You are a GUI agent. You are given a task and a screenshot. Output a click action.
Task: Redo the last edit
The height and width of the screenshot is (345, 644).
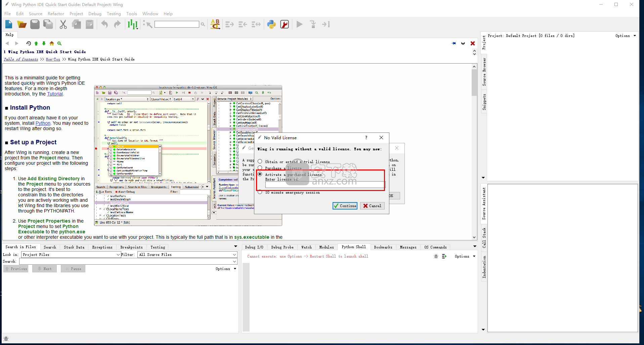pos(117,24)
